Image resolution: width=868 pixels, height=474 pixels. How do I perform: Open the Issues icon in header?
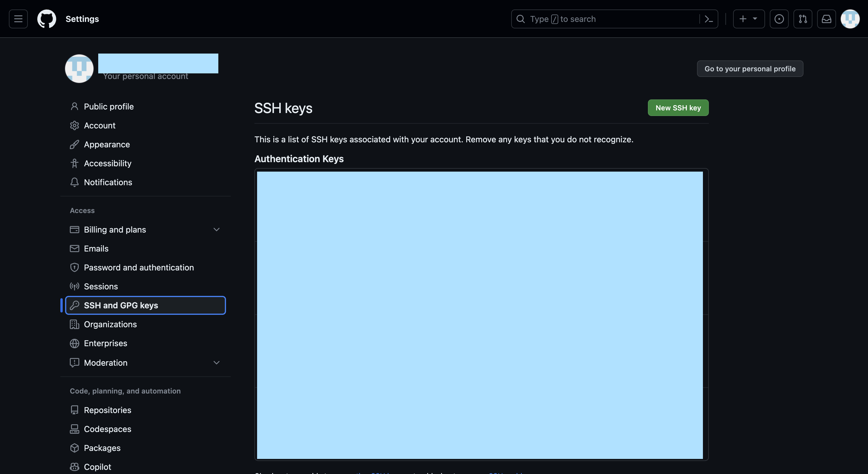pyautogui.click(x=779, y=19)
